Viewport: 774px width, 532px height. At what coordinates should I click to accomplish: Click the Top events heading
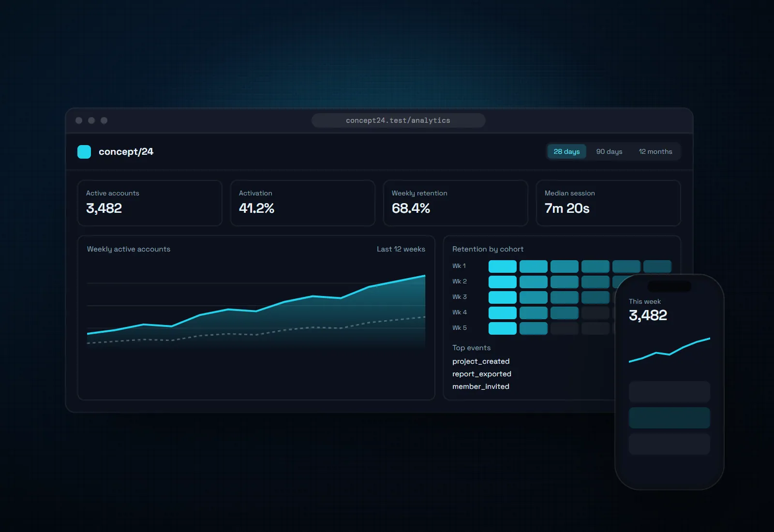coord(471,348)
